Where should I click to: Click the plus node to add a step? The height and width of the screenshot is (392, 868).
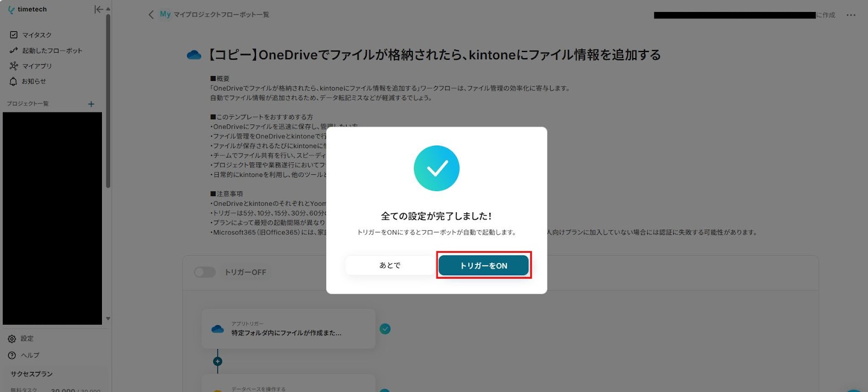click(x=218, y=361)
